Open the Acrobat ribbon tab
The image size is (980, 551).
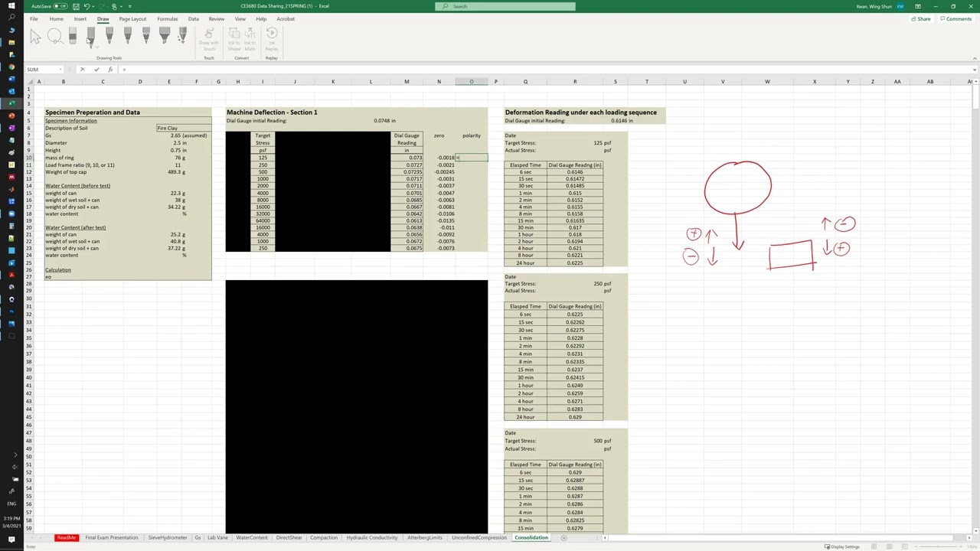(x=286, y=19)
